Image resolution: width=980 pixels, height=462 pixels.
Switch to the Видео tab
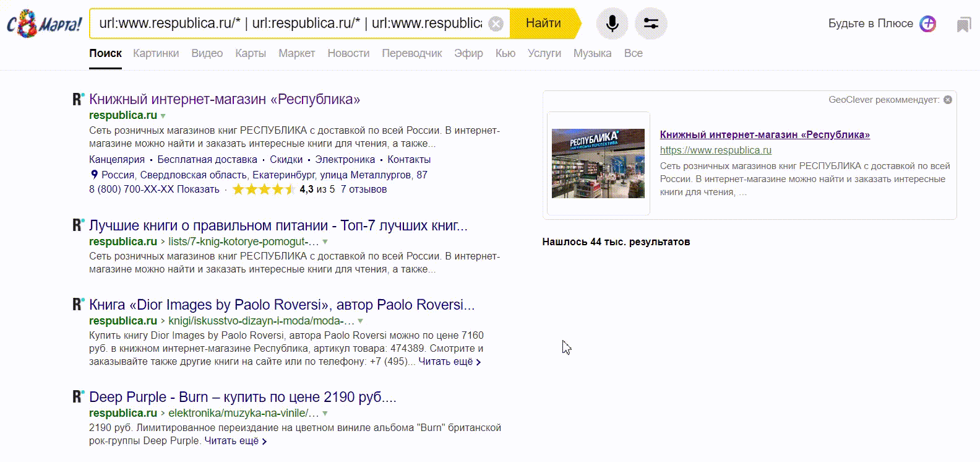click(x=207, y=53)
